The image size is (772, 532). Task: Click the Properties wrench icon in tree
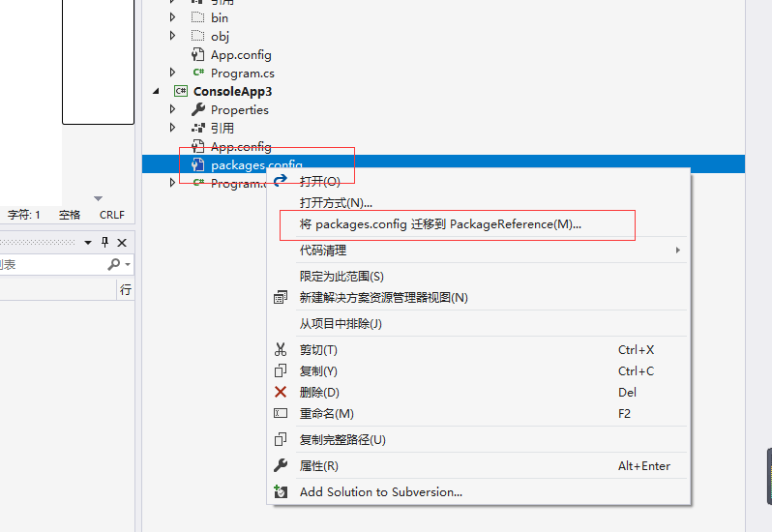point(198,109)
